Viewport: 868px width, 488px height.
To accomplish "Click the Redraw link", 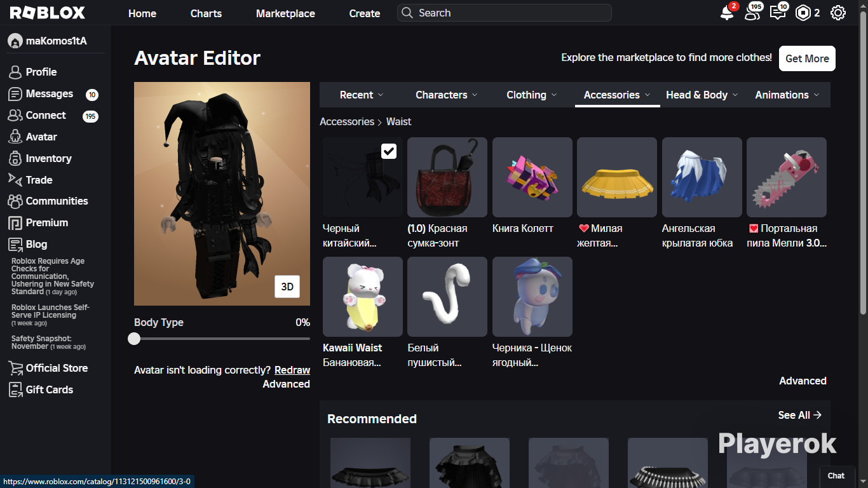I will (292, 370).
